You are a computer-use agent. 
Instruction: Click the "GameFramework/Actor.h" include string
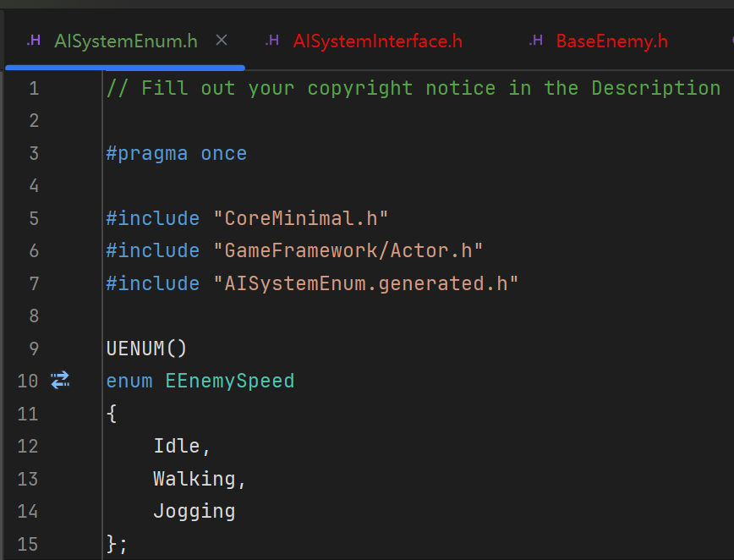point(348,251)
